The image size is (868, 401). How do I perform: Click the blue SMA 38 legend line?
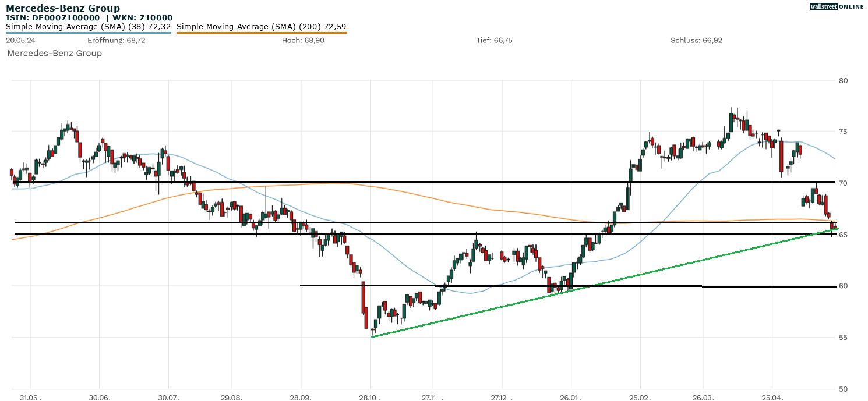click(88, 33)
